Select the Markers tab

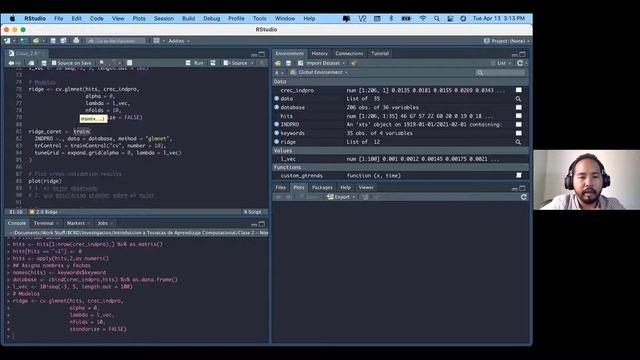76,223
